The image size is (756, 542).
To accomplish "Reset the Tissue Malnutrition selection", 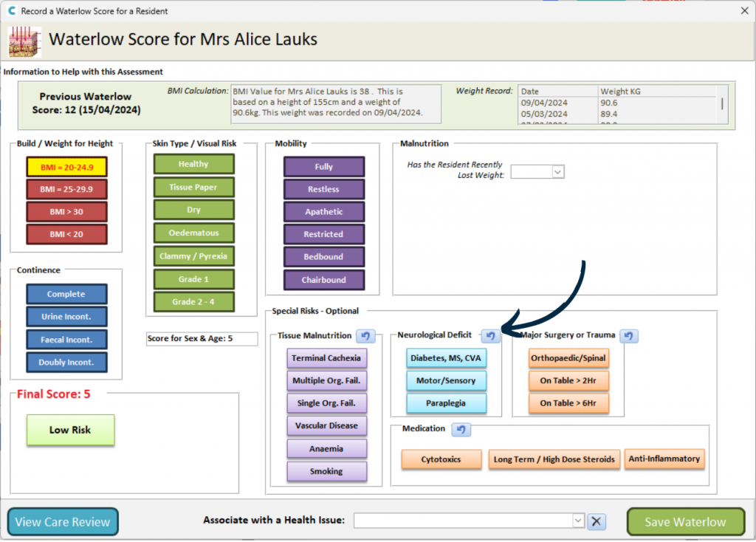I will click(x=365, y=336).
